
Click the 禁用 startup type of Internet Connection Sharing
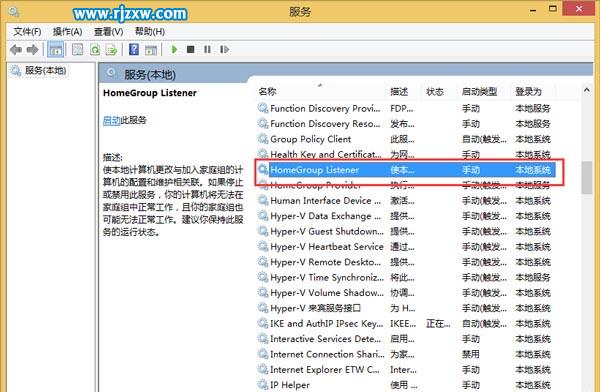coord(470,354)
